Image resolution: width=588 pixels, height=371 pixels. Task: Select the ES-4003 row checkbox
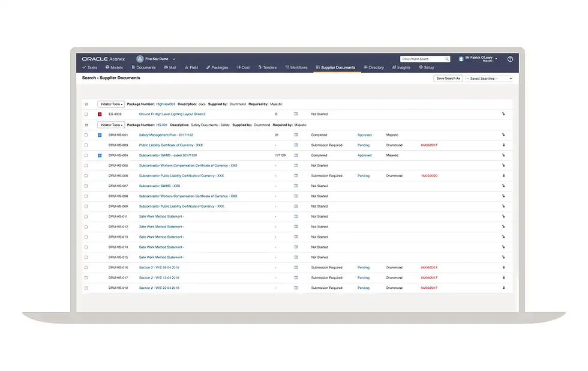(x=86, y=114)
